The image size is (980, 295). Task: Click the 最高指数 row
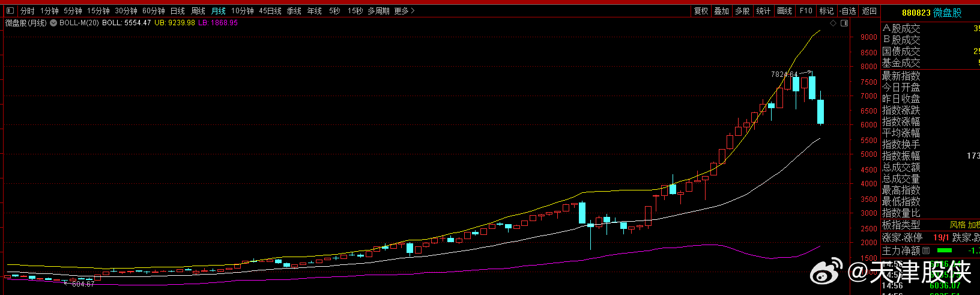[931, 190]
